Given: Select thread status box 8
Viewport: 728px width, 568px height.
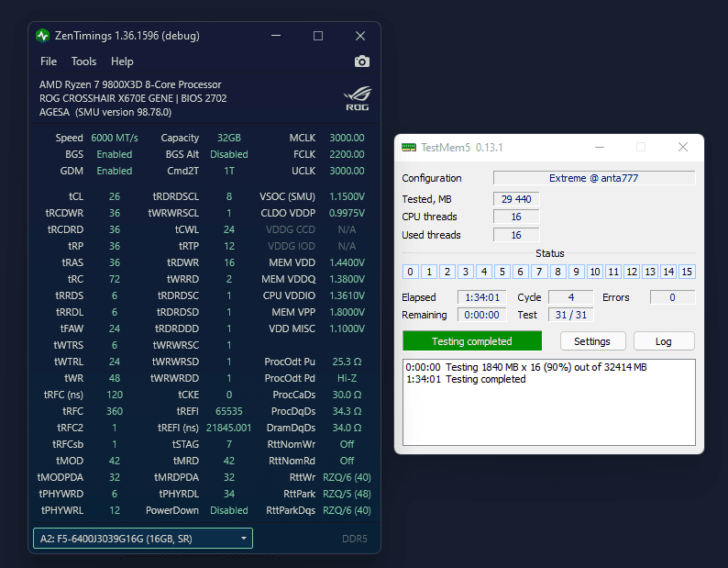Looking at the screenshot, I should click(557, 272).
